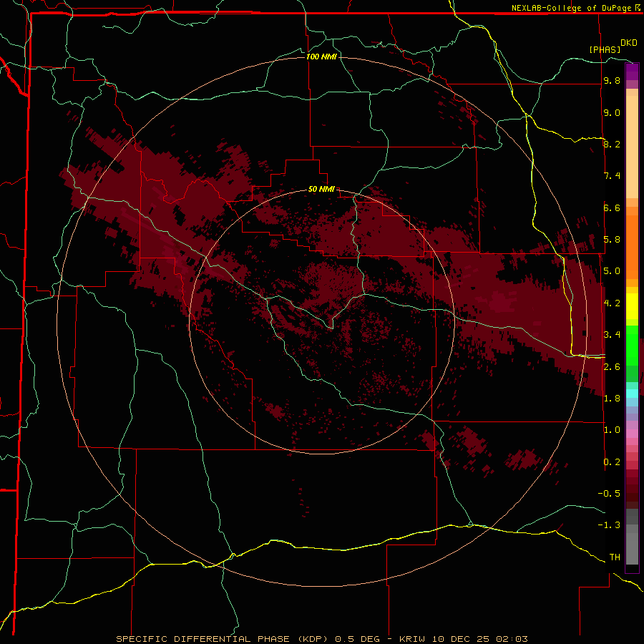Click the KRIW radar site identifier
This screenshot has width=644, height=644.
pos(411,639)
